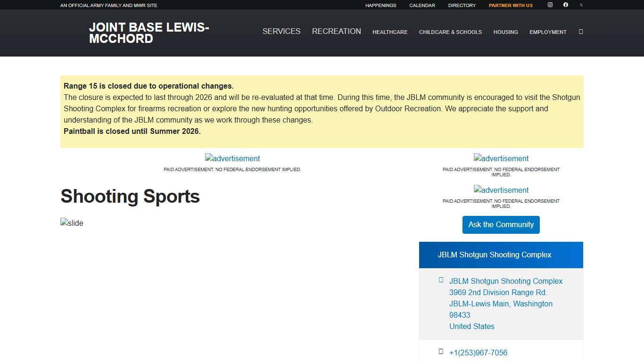Screen dimensions: 644x362
Task: Click the phone icon next to the number
Action: point(441,351)
